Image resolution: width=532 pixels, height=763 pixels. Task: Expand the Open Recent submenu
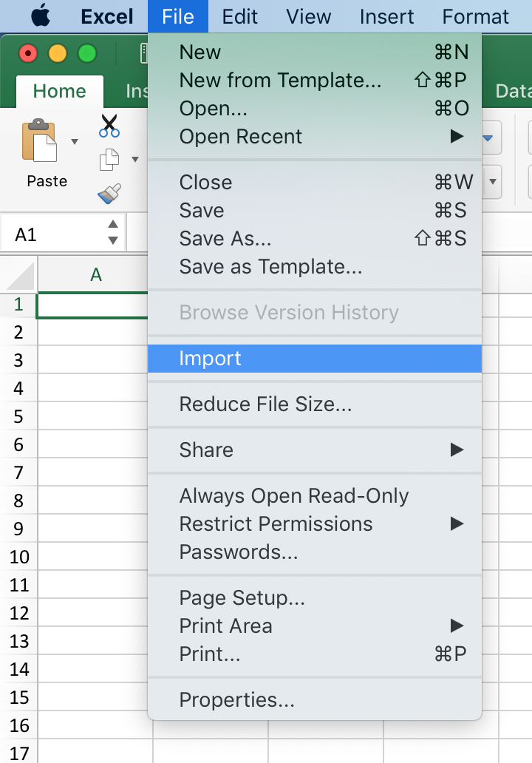(x=315, y=136)
